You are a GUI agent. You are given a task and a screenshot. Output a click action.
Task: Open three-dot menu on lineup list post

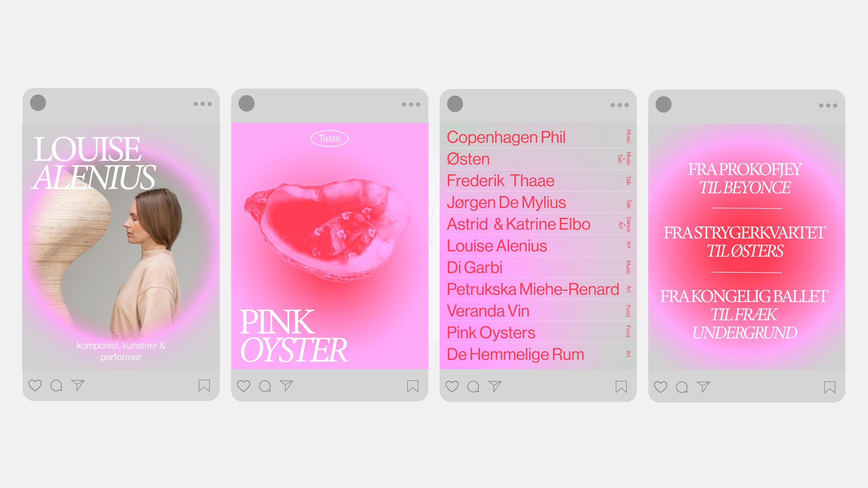click(x=620, y=105)
